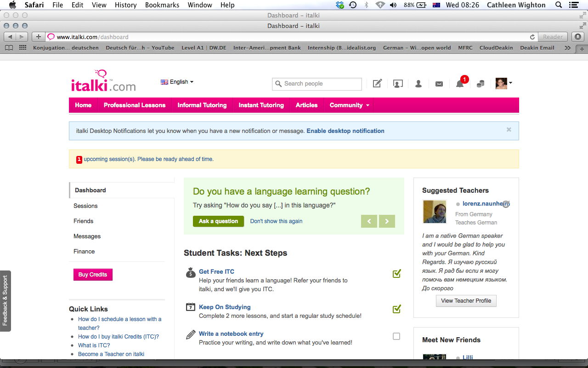
Task: Click the Safari Reader button
Action: pos(553,37)
